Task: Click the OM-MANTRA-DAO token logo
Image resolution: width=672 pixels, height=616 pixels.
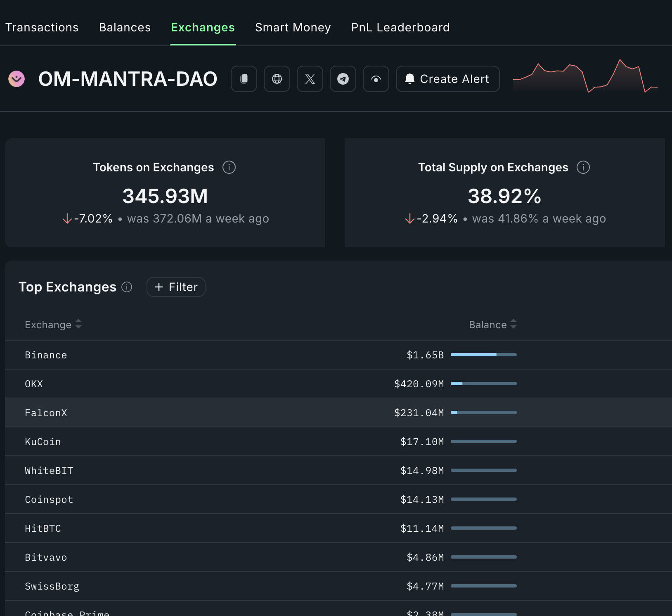Action: pyautogui.click(x=17, y=79)
